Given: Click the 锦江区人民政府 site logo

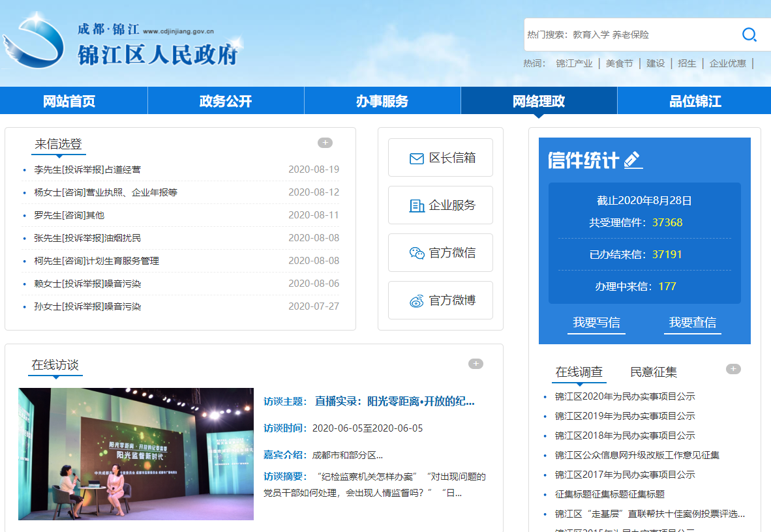Looking at the screenshot, I should [124, 46].
